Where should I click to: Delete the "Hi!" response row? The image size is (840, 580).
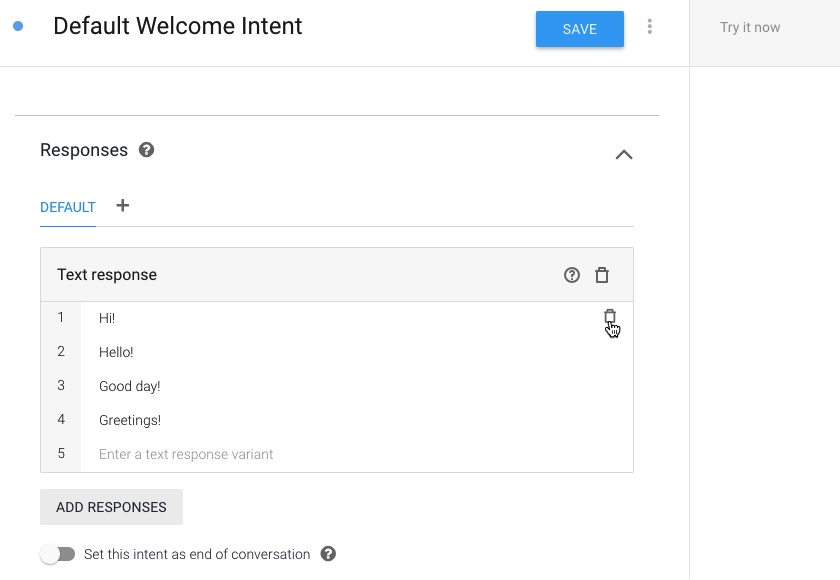pyautogui.click(x=610, y=317)
